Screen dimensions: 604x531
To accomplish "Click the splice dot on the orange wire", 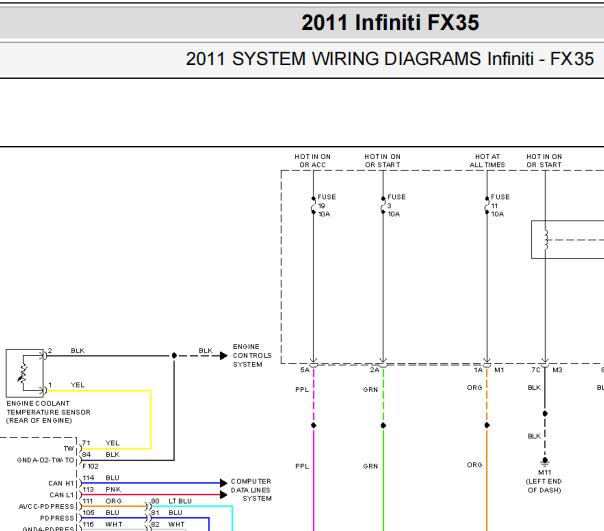I will [487, 425].
